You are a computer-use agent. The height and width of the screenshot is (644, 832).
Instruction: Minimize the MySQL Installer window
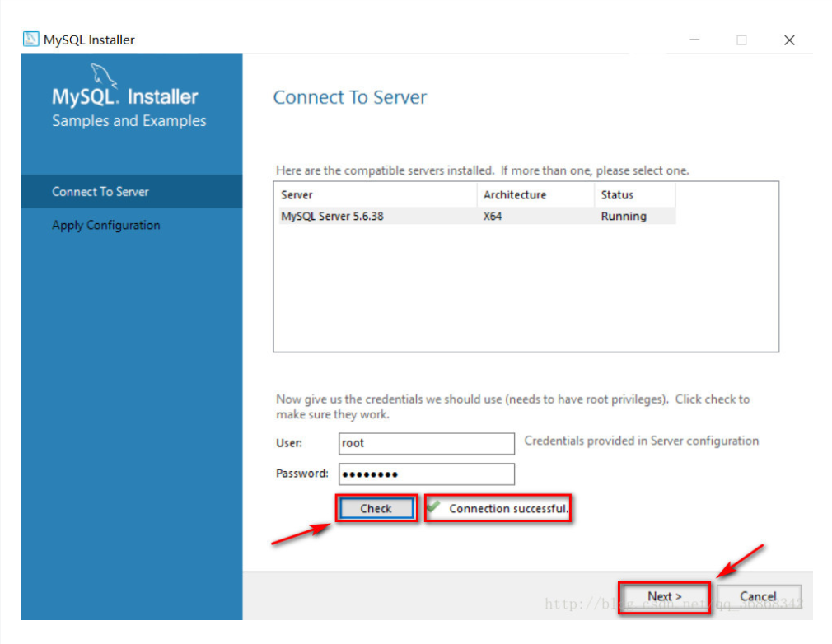point(694,40)
